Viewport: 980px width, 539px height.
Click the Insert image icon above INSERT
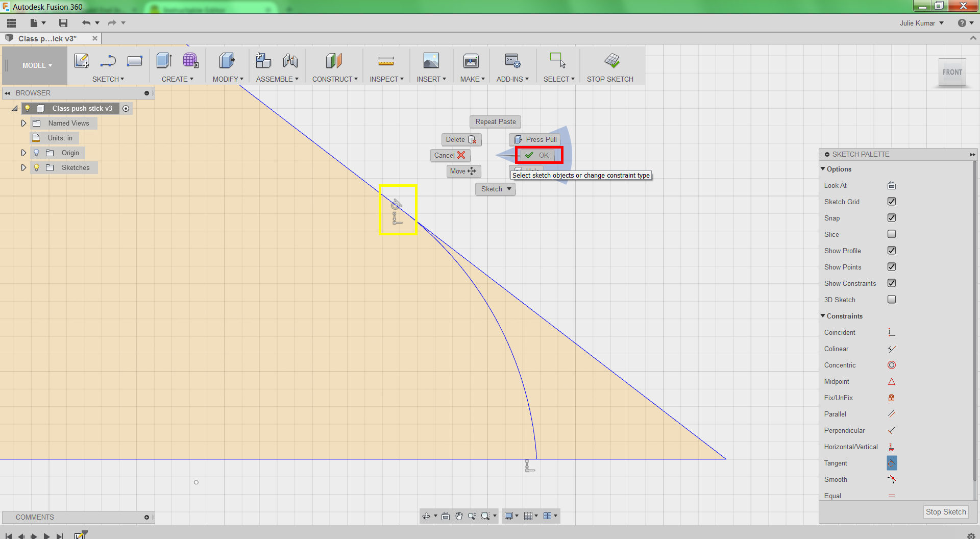click(431, 61)
